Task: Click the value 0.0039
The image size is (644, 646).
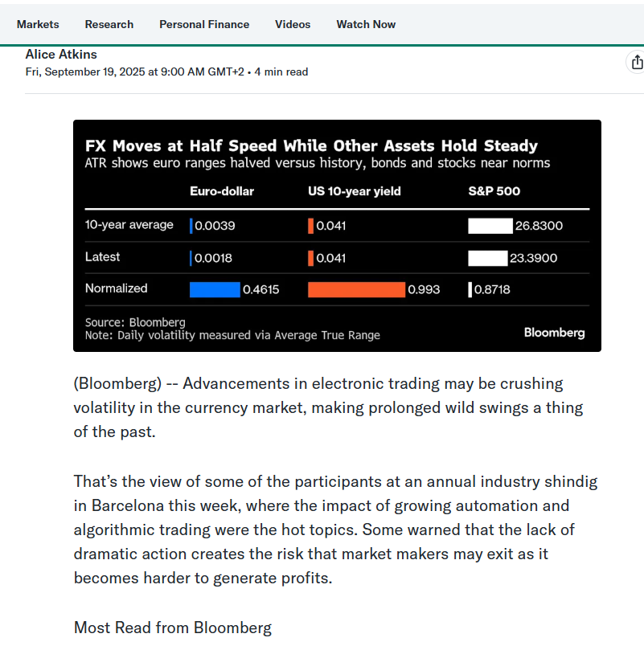Action: click(215, 226)
